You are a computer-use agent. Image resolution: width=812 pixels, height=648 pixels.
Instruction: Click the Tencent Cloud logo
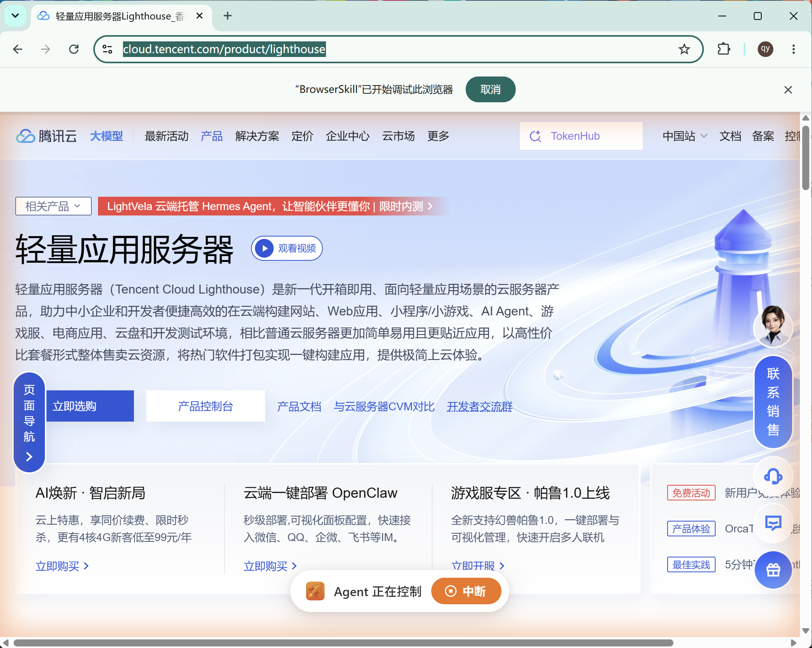(46, 136)
